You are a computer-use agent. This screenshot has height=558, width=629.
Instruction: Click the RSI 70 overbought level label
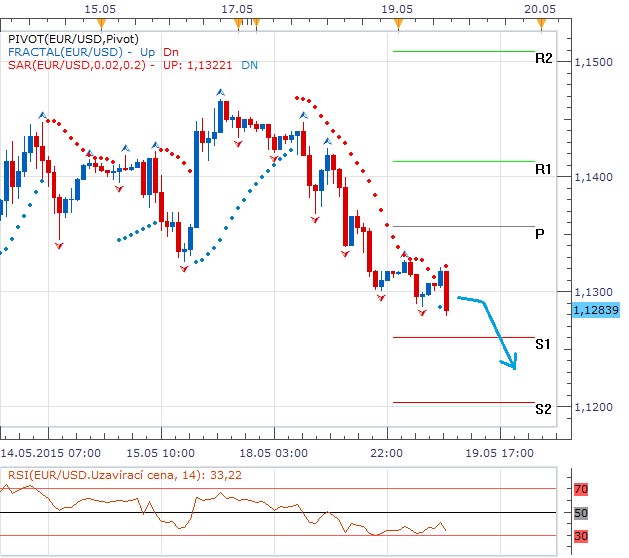pos(581,489)
